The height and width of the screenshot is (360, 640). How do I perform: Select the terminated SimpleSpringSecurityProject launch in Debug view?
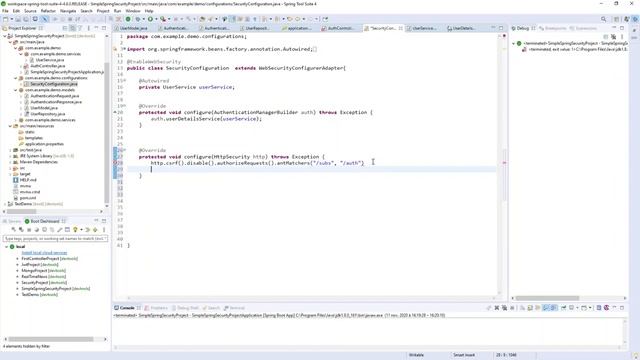(x=576, y=43)
